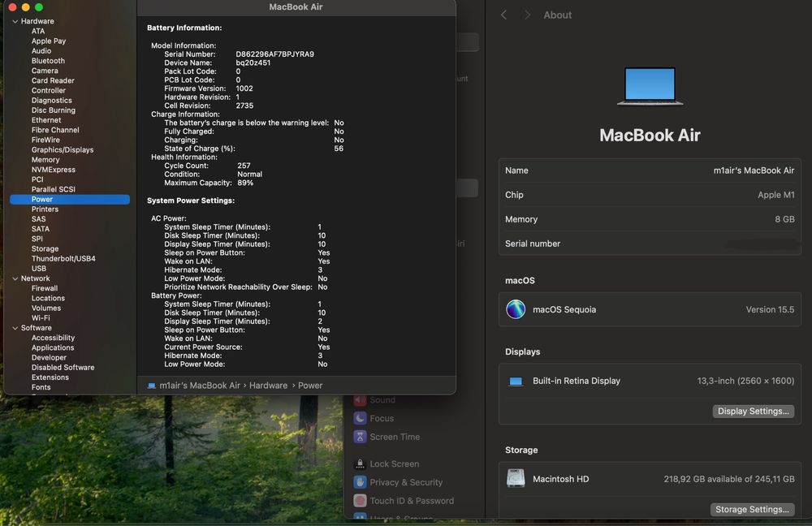Screen dimensions: 812x526
Task: Click the Privacy & Security hand icon
Action: click(360, 482)
